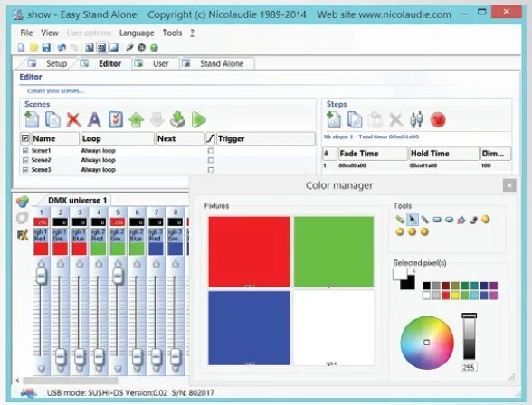Delete scene with the red X icon
Viewport: 532px width, 405px height.
click(x=73, y=119)
